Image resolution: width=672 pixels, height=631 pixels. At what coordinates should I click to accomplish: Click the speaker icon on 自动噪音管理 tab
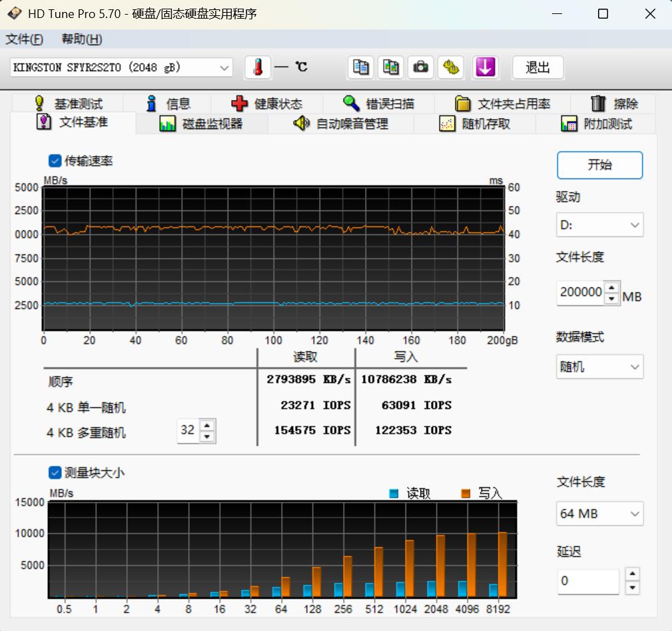click(x=301, y=123)
